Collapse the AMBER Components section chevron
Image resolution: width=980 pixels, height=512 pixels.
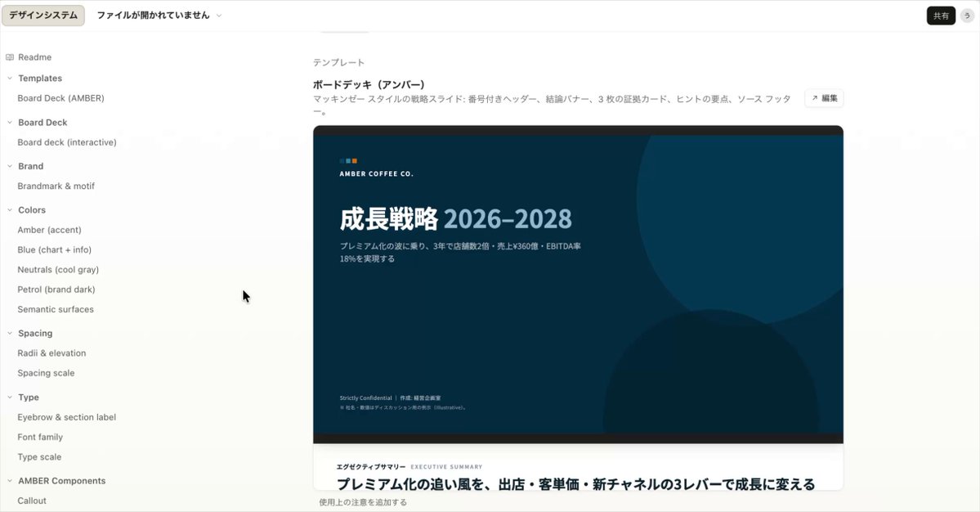tap(9, 481)
